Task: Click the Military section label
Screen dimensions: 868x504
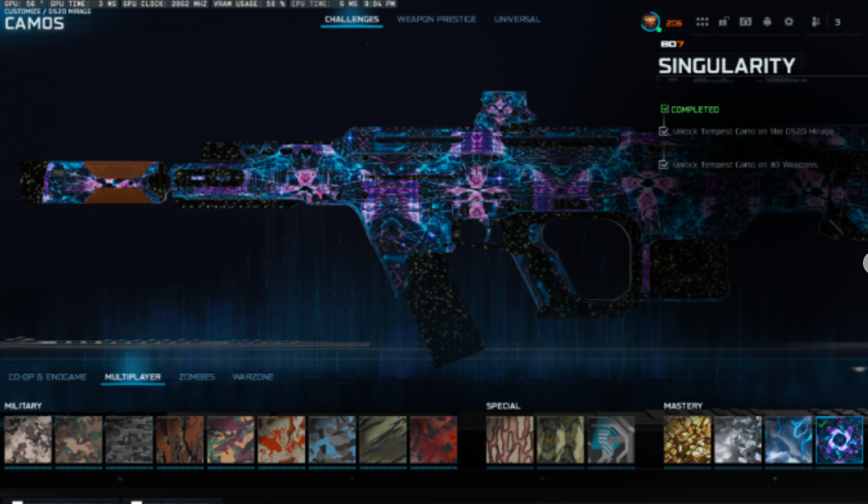Action: point(23,406)
